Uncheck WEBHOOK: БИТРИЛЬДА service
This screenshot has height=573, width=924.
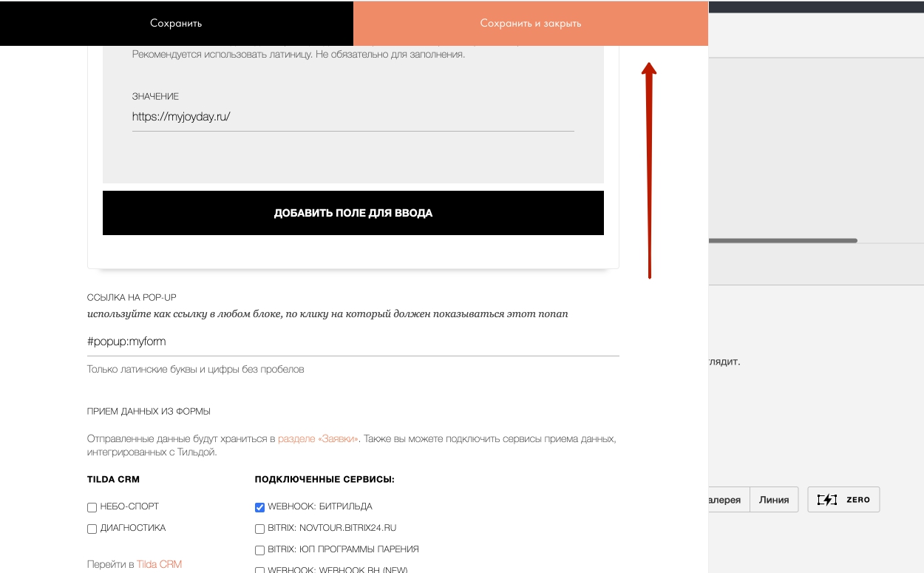tap(259, 507)
